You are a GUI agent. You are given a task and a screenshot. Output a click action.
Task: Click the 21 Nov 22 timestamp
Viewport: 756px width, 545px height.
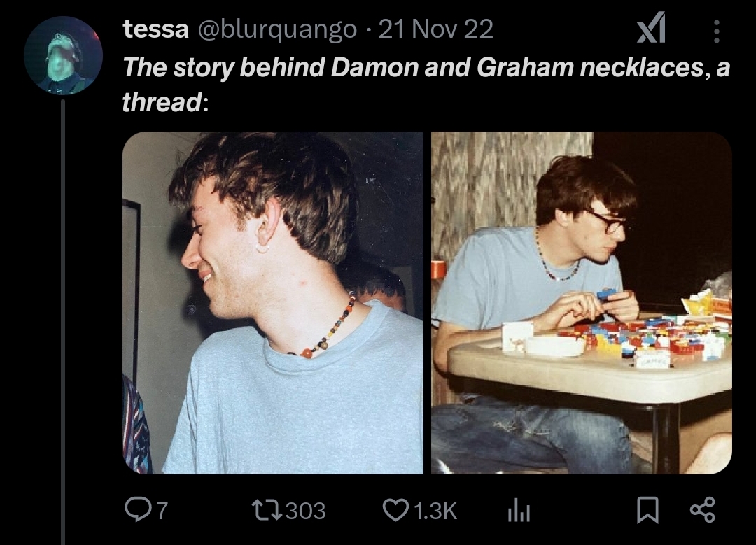coord(436,29)
